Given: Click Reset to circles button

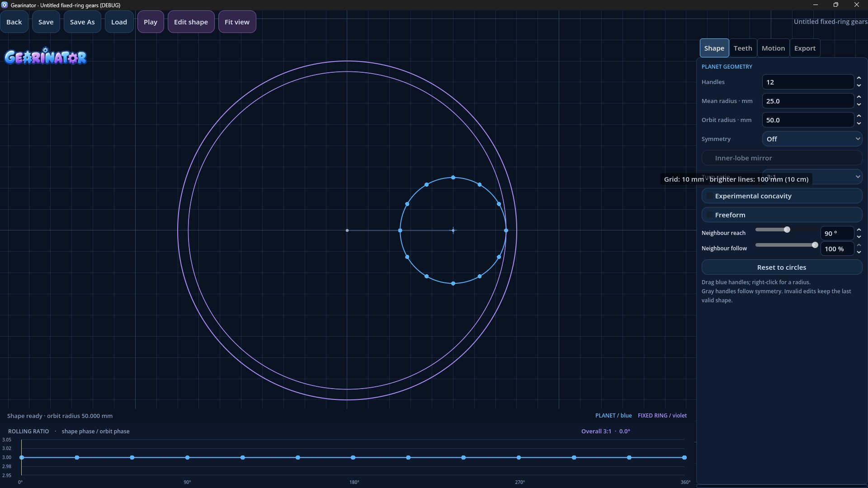Looking at the screenshot, I should point(782,267).
